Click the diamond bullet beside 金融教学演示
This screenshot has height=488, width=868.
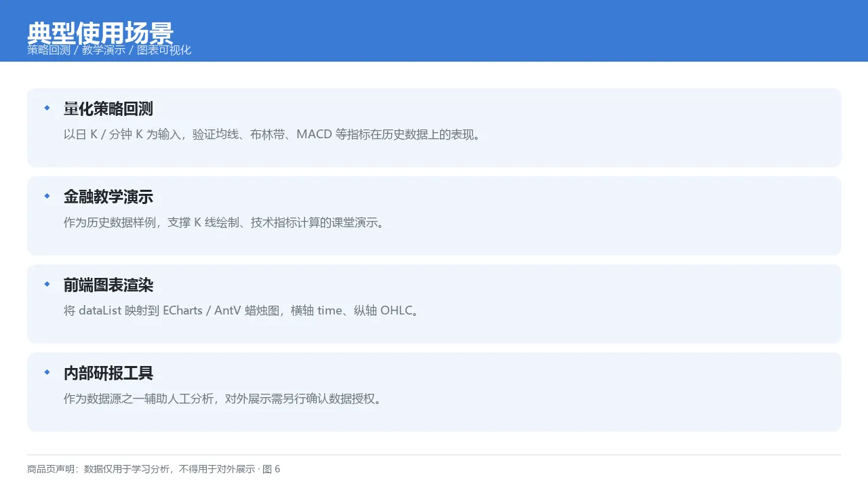pyautogui.click(x=47, y=196)
